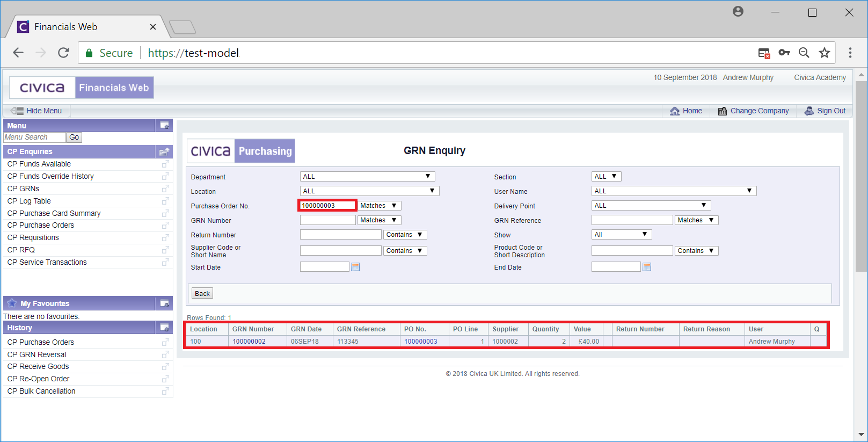The width and height of the screenshot is (868, 442).
Task: Click the Supplier column header
Action: [506, 329]
